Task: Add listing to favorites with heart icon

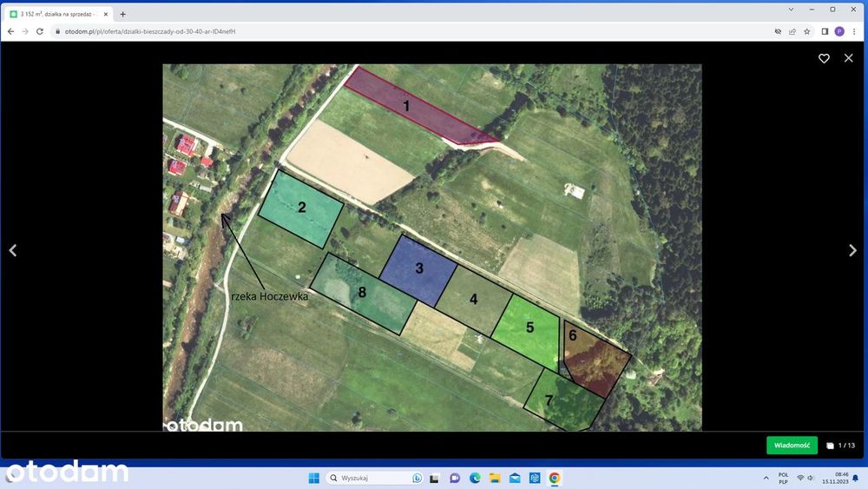Action: pos(824,58)
